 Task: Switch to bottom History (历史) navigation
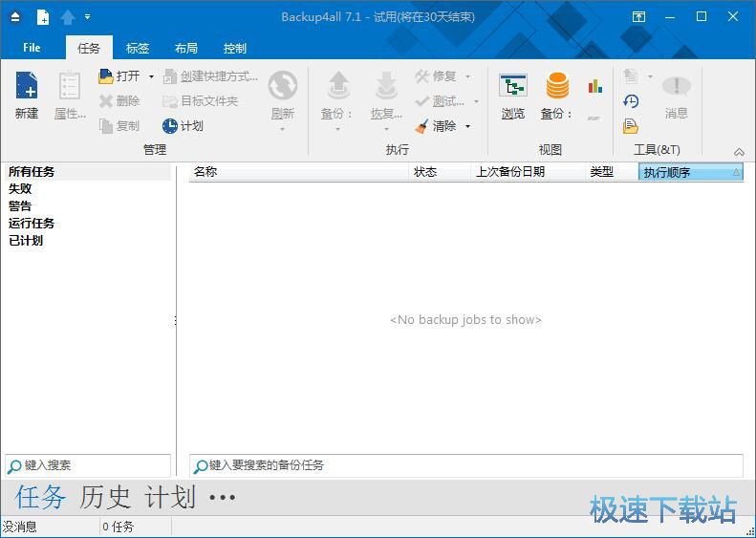(x=105, y=497)
